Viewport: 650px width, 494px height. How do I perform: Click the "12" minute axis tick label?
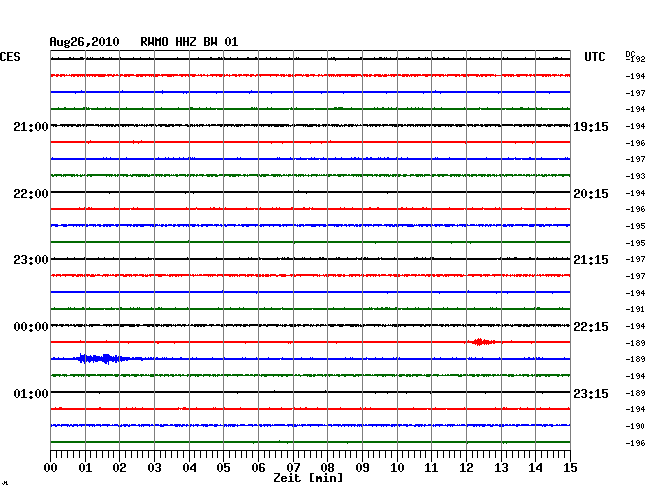click(x=466, y=467)
